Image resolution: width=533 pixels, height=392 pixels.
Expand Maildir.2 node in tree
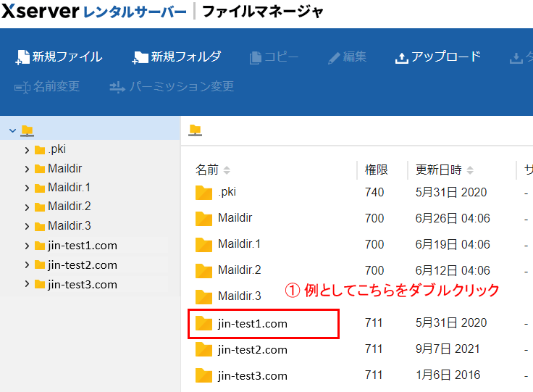(x=27, y=207)
